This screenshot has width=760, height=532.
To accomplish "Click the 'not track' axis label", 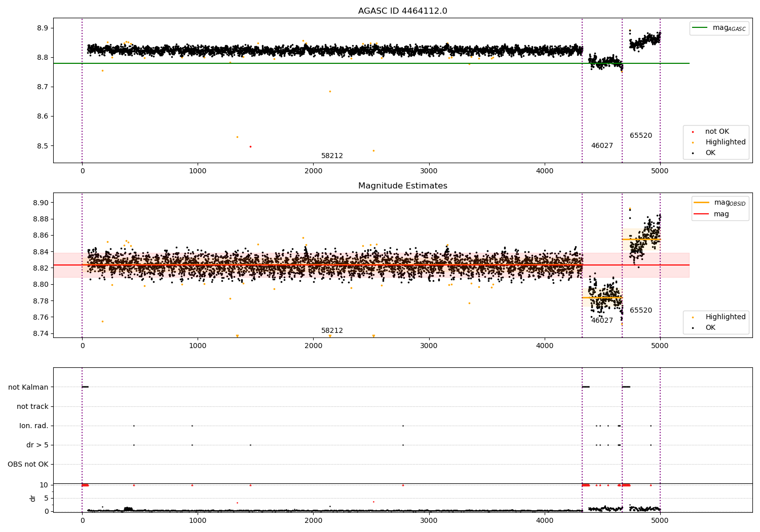I will pyautogui.click(x=32, y=407).
